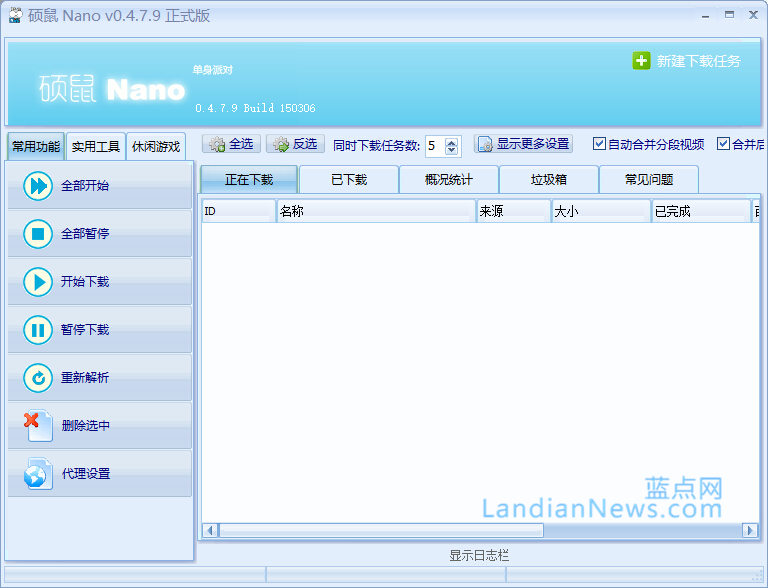Open the 已下载 tab
The image size is (768, 588).
(x=349, y=180)
